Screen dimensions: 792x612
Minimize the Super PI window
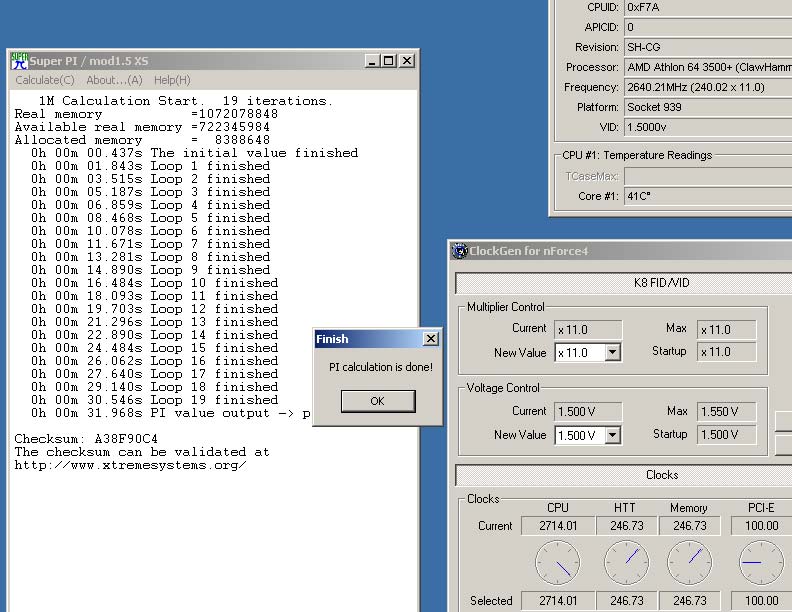372,61
